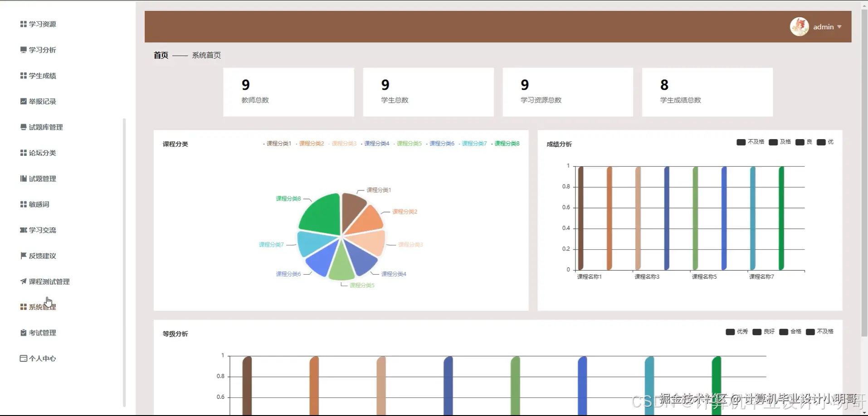
Task: Select the green 课程分类8 pie slice
Action: (x=323, y=215)
